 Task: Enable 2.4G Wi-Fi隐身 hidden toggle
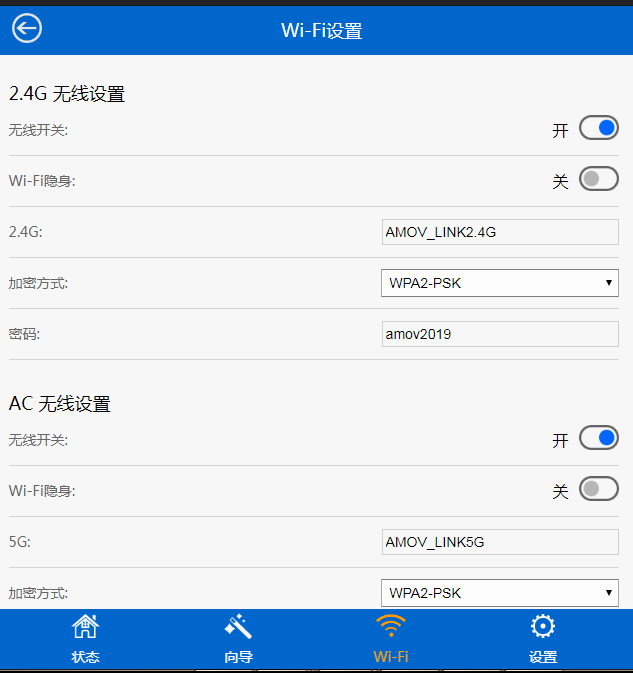pyautogui.click(x=599, y=179)
